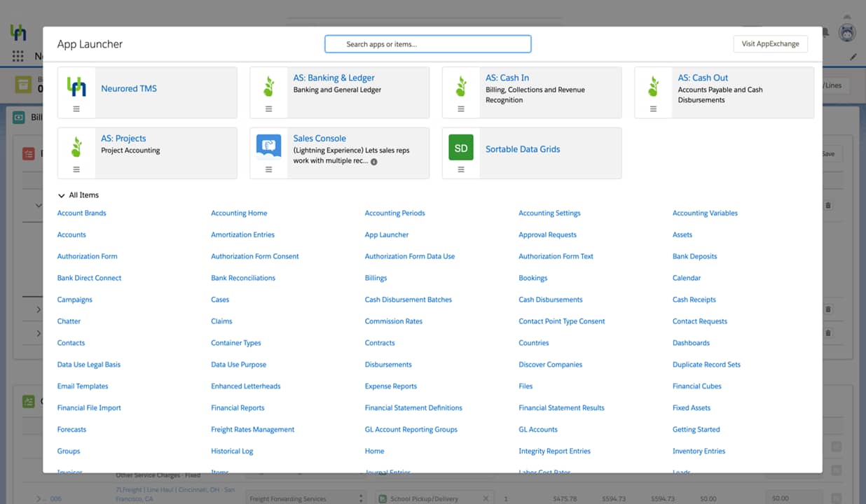This screenshot has width=866, height=504.
Task: Select Approval Requests
Action: pyautogui.click(x=547, y=235)
